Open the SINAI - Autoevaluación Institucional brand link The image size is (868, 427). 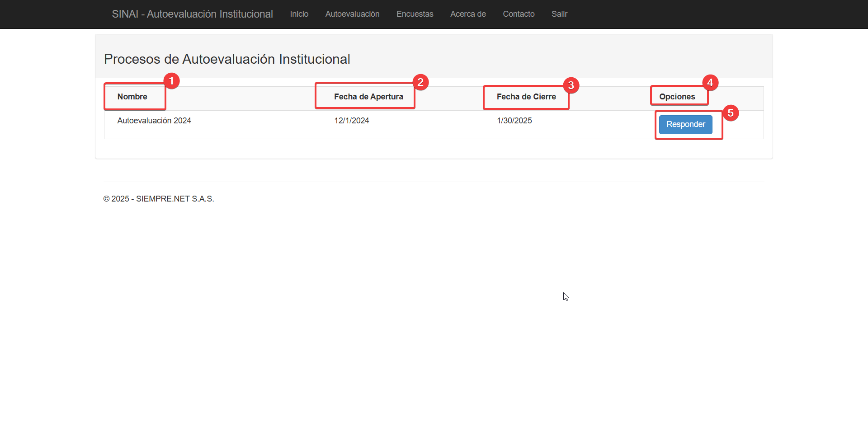click(x=192, y=14)
